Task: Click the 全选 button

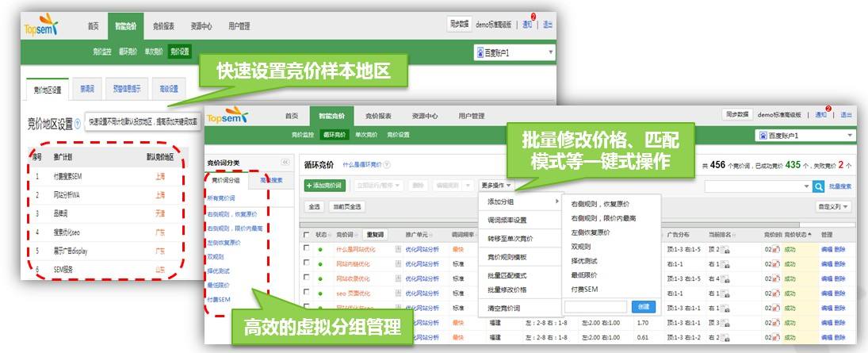Action: pos(314,207)
